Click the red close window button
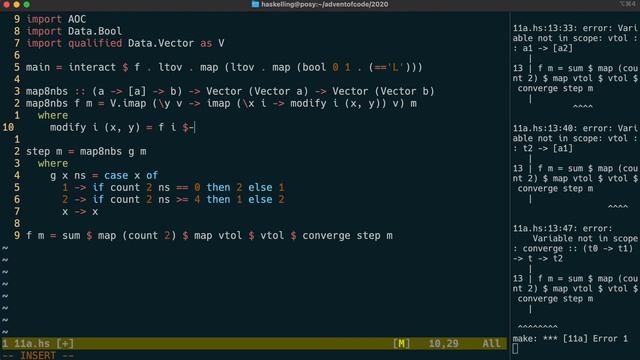Screen dimensions: 640x360 coord(7,4)
